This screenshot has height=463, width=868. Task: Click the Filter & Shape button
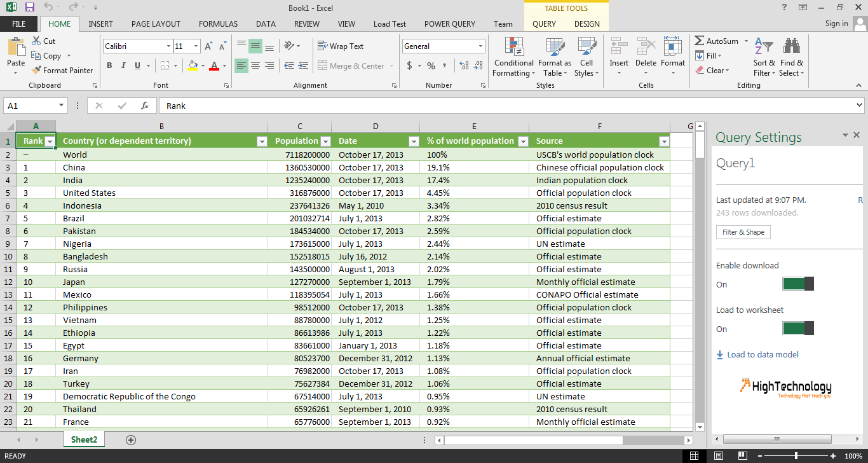[743, 232]
